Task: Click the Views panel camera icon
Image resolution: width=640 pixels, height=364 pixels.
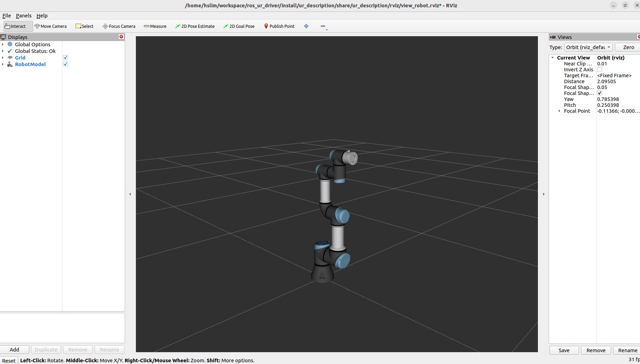Action: (x=553, y=37)
